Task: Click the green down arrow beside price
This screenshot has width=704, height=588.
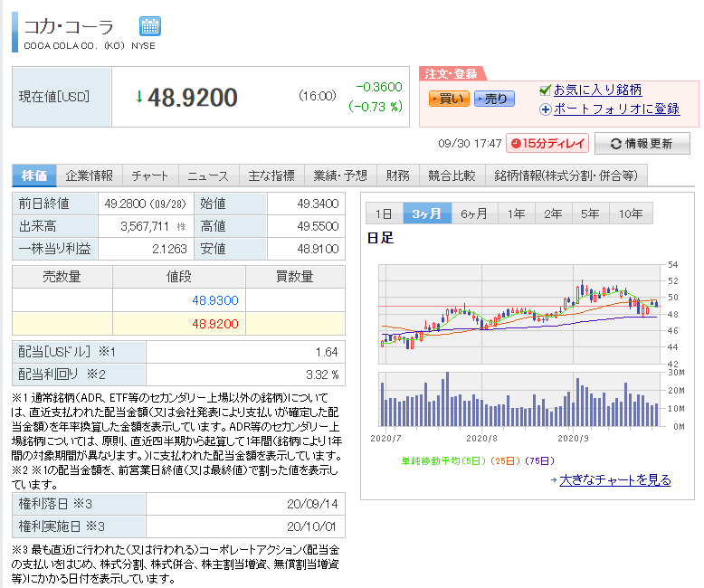Action: tap(139, 96)
